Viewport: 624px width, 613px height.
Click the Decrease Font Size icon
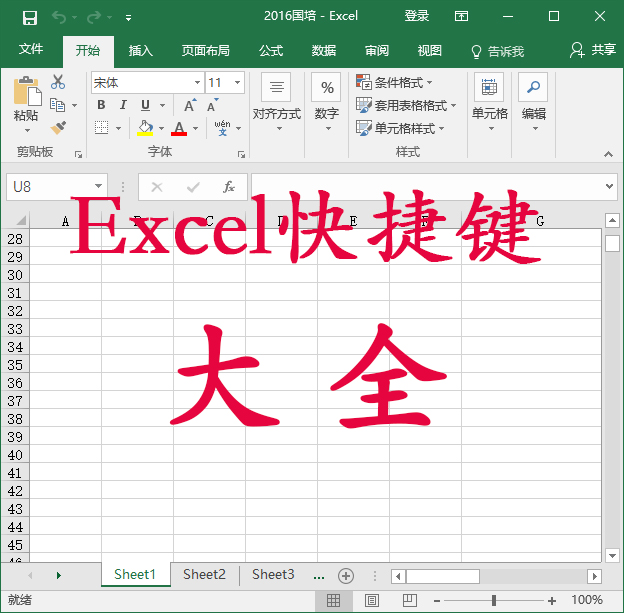click(213, 105)
